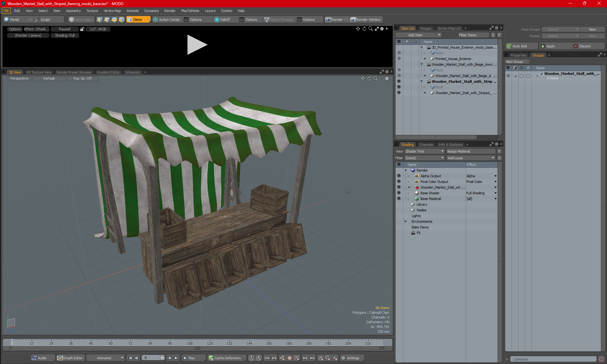Expand the Environments tree entry
This screenshot has height=364, width=607.
coord(406,221)
